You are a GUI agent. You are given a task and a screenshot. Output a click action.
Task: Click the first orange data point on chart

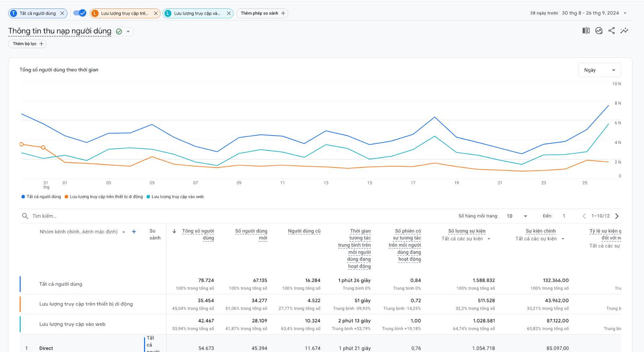[22, 144]
